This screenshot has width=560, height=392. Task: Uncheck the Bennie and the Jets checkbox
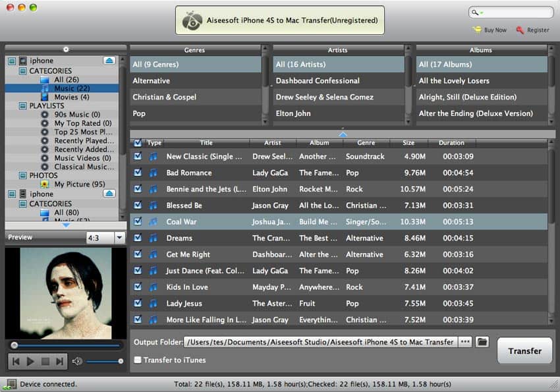tap(138, 188)
